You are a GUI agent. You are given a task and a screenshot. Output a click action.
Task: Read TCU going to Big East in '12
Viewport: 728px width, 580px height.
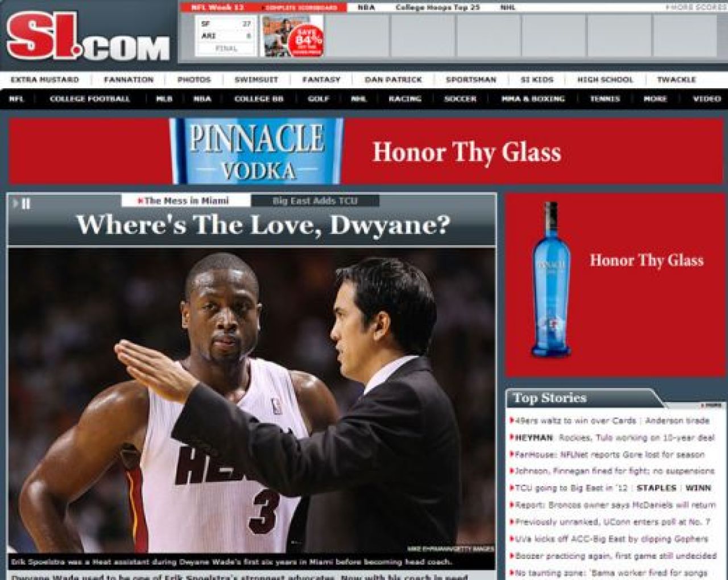point(571,488)
